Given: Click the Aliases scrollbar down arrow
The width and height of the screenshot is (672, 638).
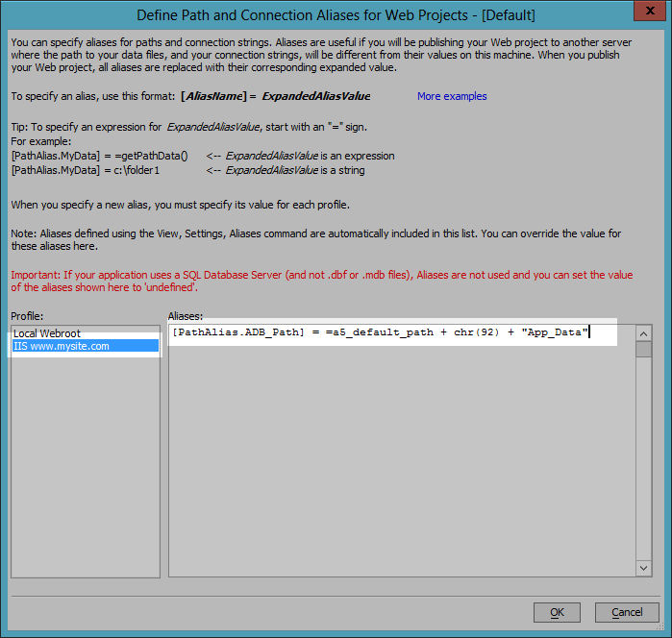Looking at the screenshot, I should tap(643, 568).
